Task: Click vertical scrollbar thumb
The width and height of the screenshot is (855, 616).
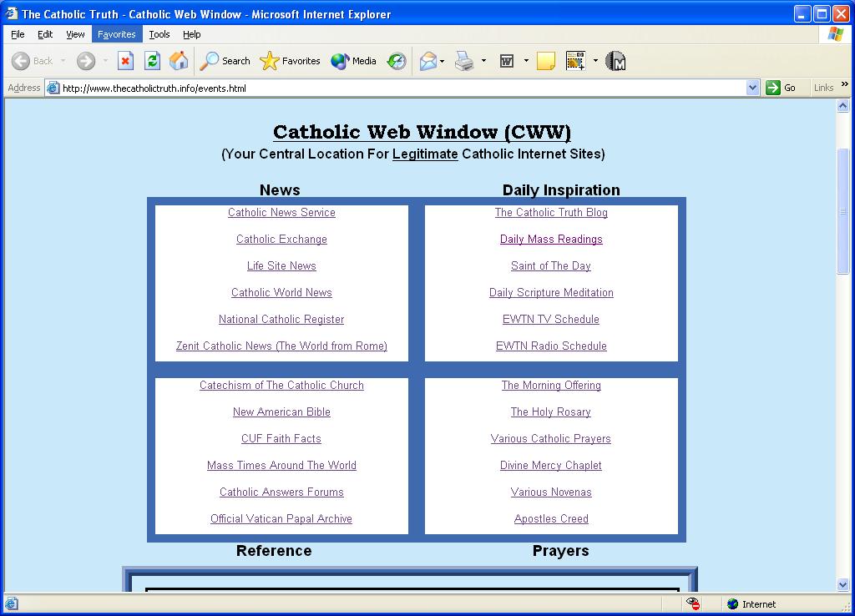Action: [x=843, y=211]
